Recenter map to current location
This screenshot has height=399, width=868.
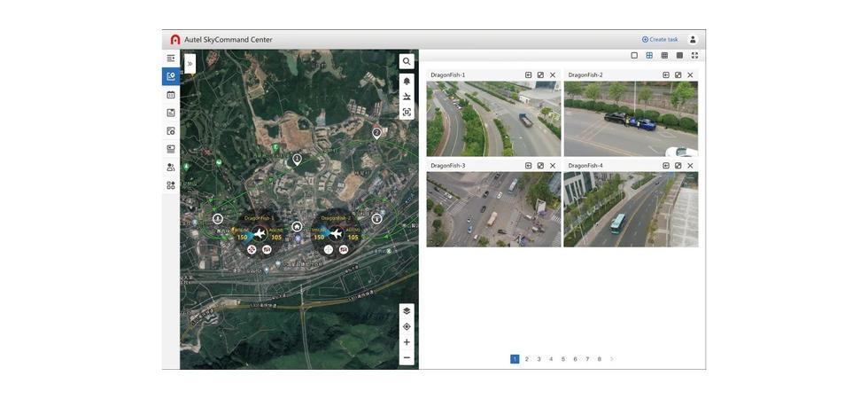(x=407, y=327)
